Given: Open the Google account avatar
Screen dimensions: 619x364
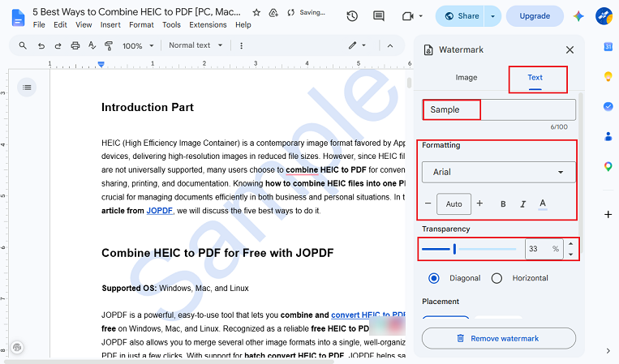Looking at the screenshot, I should [604, 16].
